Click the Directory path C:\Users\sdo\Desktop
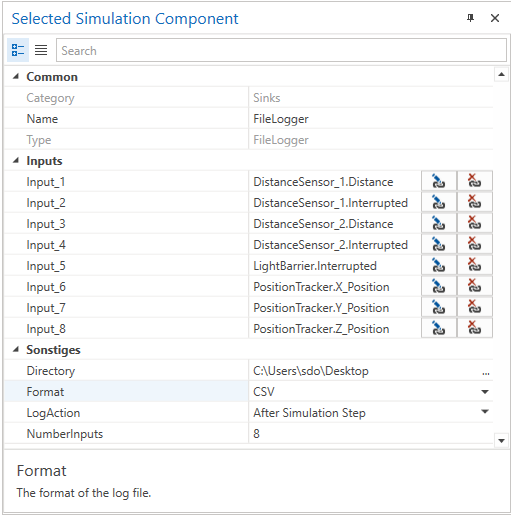The height and width of the screenshot is (515, 511). [x=311, y=371]
